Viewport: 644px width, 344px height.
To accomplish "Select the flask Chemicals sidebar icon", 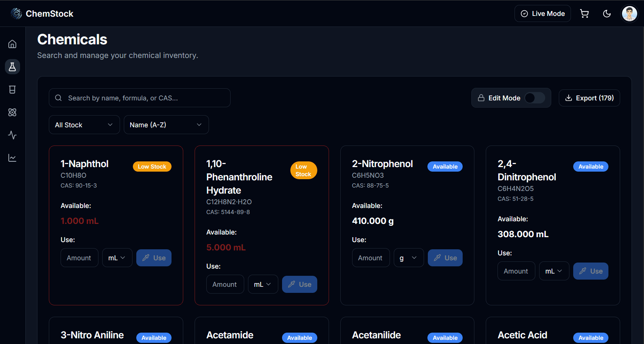I will pyautogui.click(x=12, y=67).
